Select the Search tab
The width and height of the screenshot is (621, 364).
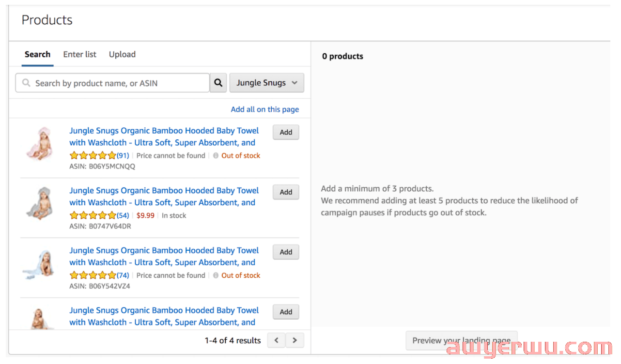pos(37,54)
